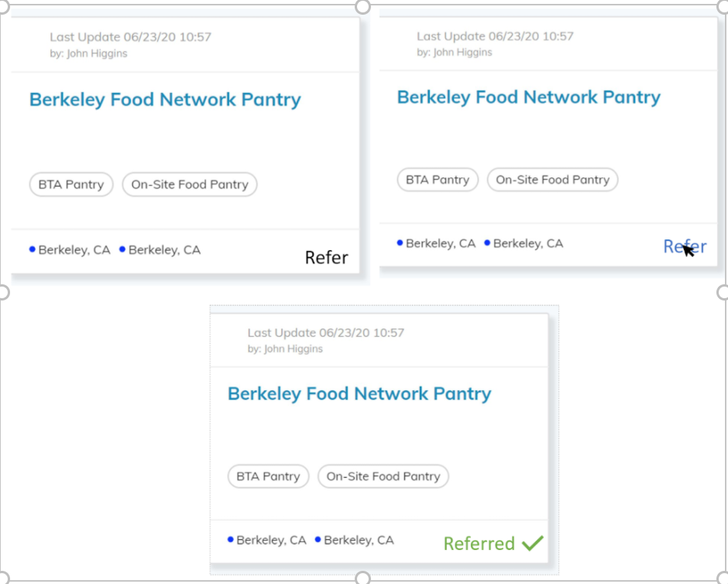Click the blue dot before second Berkeley, CA on top-left card
The height and width of the screenshot is (584, 728).
(x=122, y=249)
